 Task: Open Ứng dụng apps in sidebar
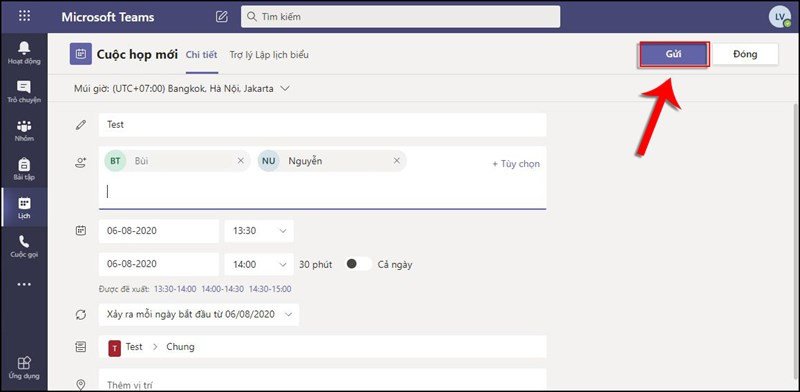(x=24, y=368)
